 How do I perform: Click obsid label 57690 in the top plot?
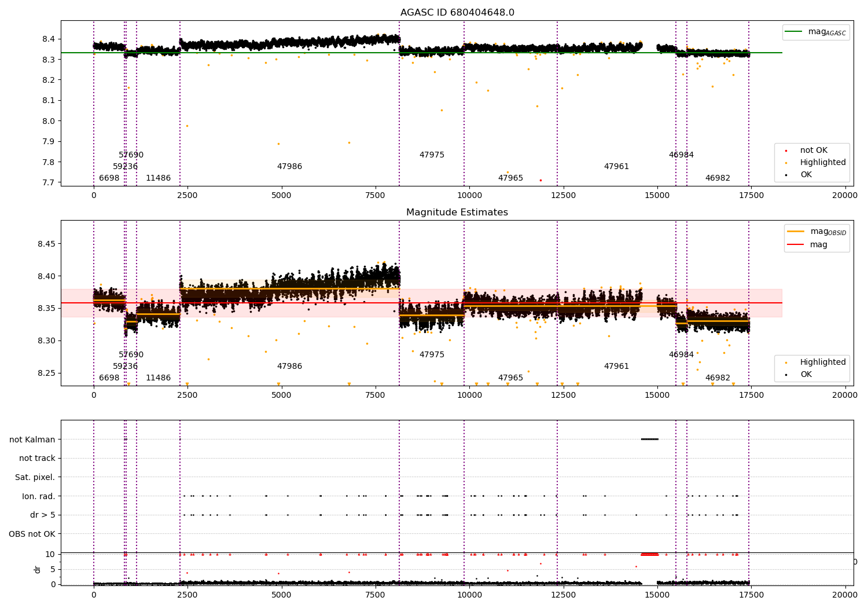(x=131, y=155)
